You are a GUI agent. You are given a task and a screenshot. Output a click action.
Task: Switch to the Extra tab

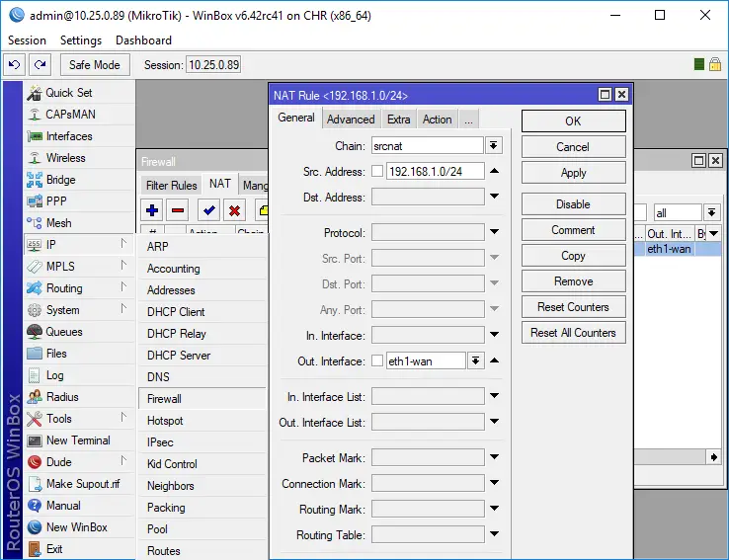[x=398, y=120]
